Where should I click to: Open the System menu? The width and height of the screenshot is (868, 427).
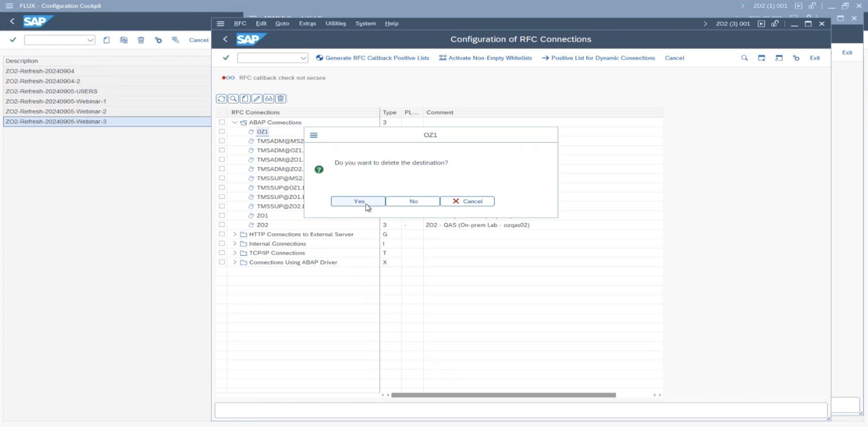pos(366,23)
